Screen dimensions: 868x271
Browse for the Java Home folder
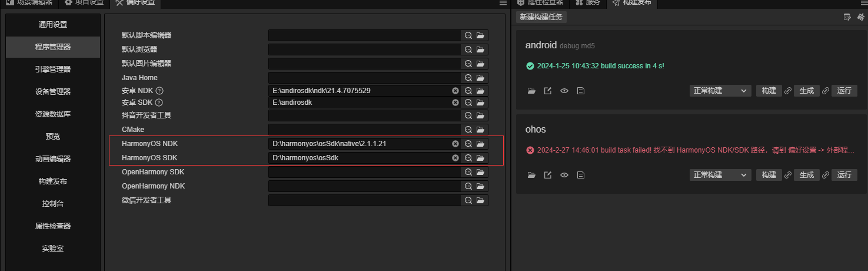click(x=480, y=78)
